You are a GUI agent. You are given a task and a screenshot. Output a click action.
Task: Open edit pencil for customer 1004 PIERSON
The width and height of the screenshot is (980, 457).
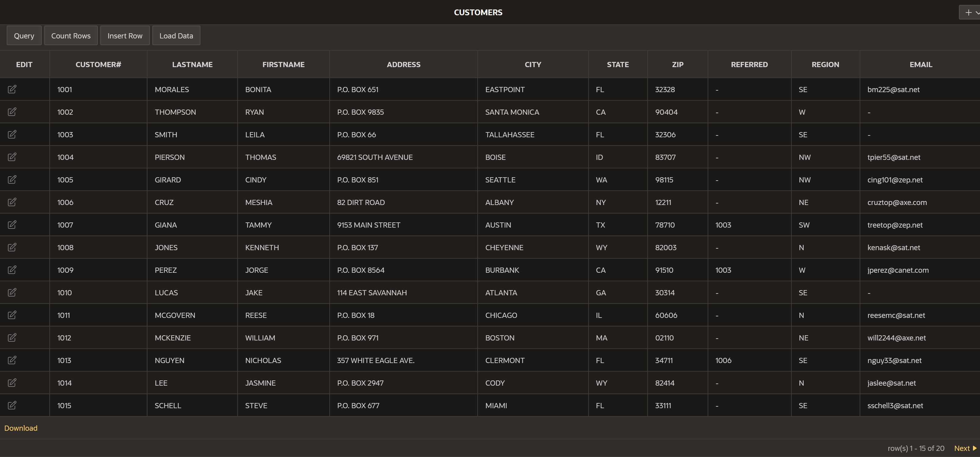pos(12,157)
